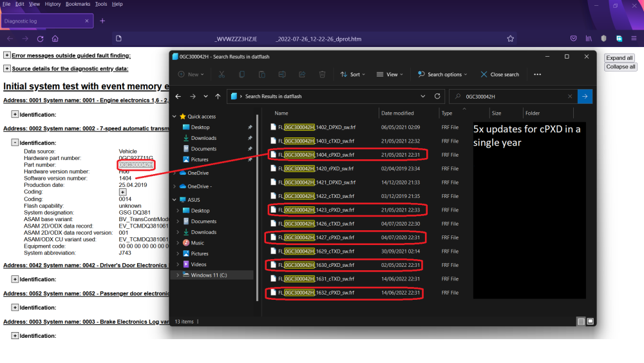Go back in Explorer navigation
This screenshot has height=363, width=644.
point(178,97)
